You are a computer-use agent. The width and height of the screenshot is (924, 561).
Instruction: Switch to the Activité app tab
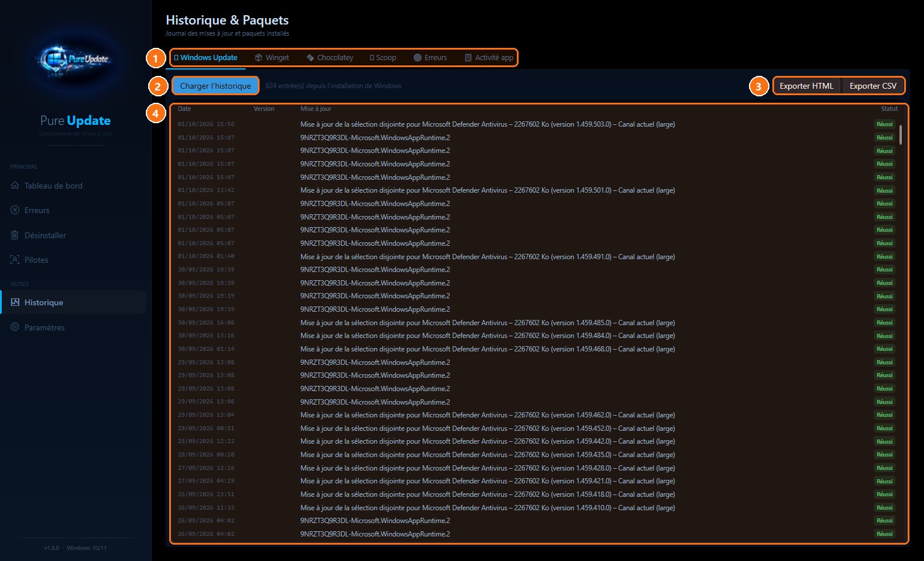coord(489,58)
